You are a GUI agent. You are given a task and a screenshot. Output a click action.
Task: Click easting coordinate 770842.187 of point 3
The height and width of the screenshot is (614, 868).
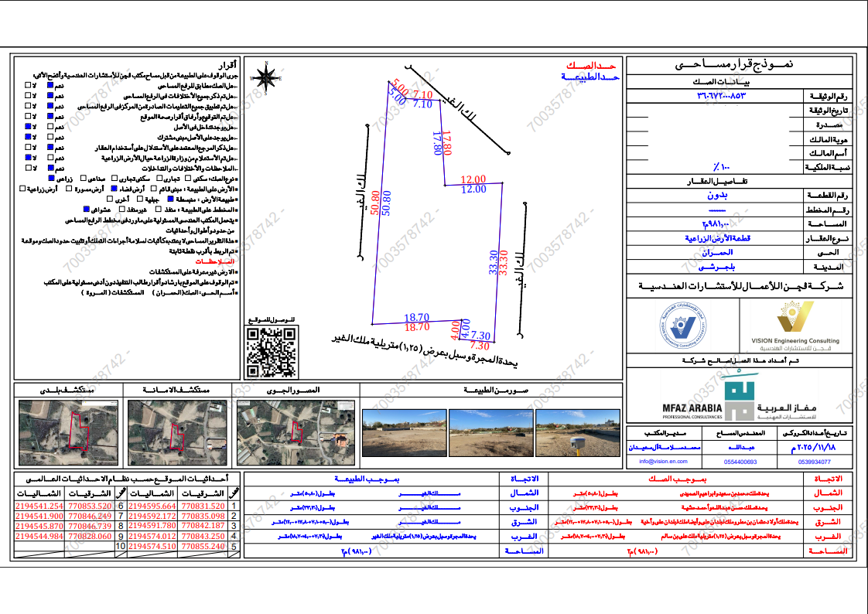click(x=203, y=526)
